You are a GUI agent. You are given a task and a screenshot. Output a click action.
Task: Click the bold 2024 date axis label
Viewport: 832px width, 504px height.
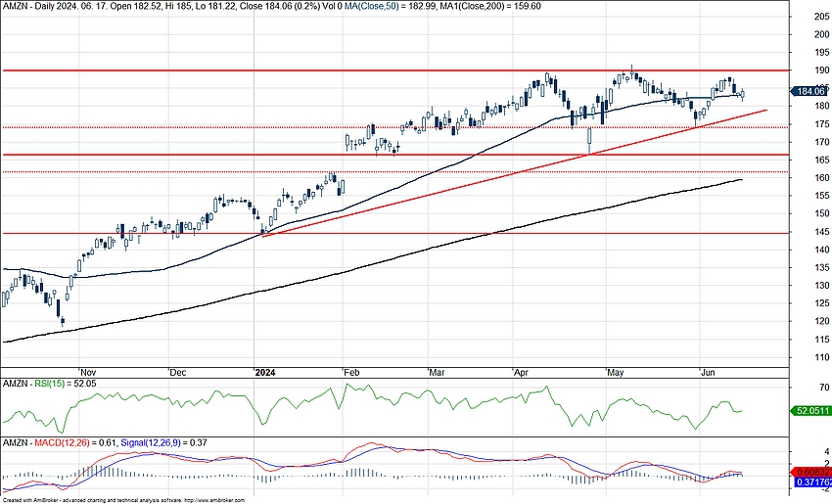click(x=265, y=373)
